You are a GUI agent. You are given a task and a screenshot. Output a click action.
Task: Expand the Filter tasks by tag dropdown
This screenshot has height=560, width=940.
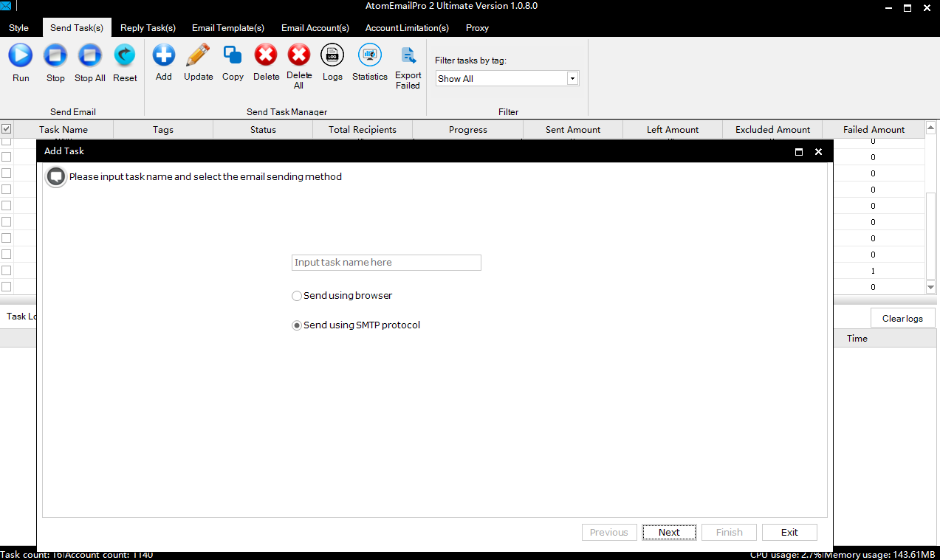click(572, 78)
